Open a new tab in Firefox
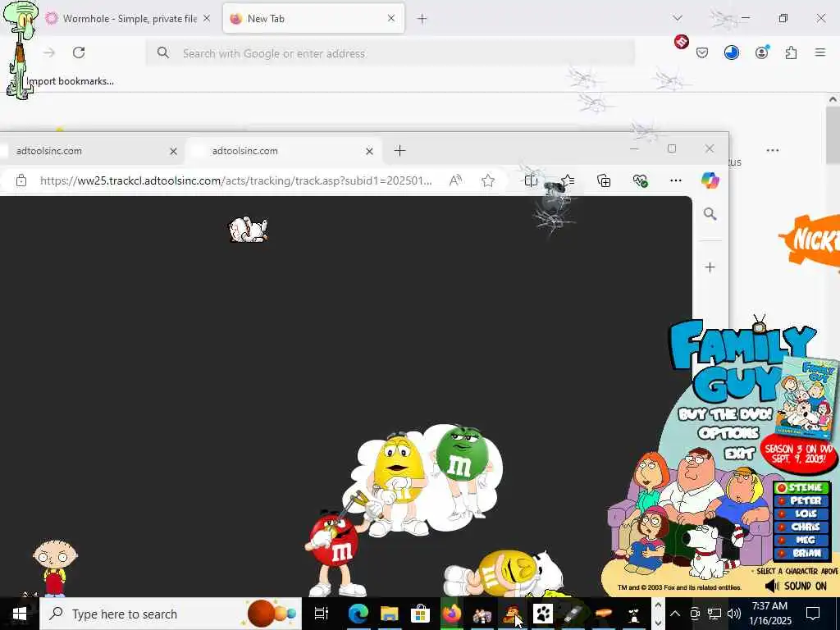The image size is (840, 630). pos(422,19)
